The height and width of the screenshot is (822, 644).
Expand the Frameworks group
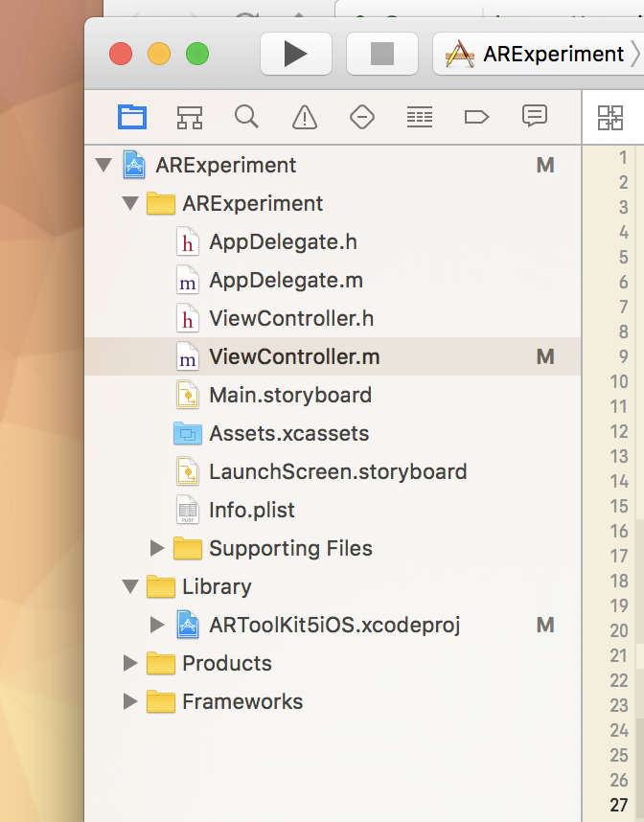tap(130, 701)
